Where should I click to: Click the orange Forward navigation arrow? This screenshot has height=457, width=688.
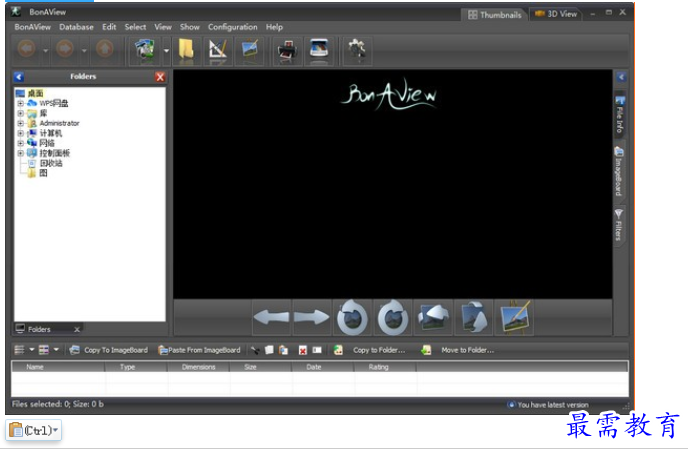[x=65, y=49]
